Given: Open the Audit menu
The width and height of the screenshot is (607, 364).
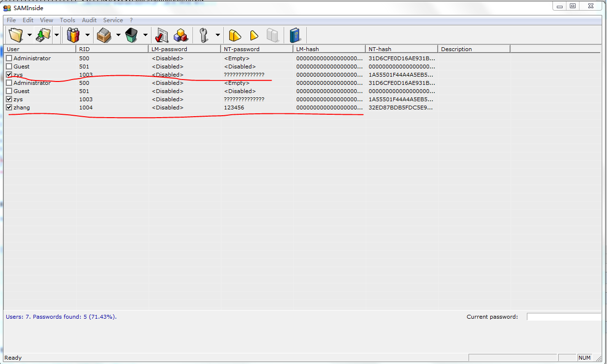Looking at the screenshot, I should [x=89, y=20].
